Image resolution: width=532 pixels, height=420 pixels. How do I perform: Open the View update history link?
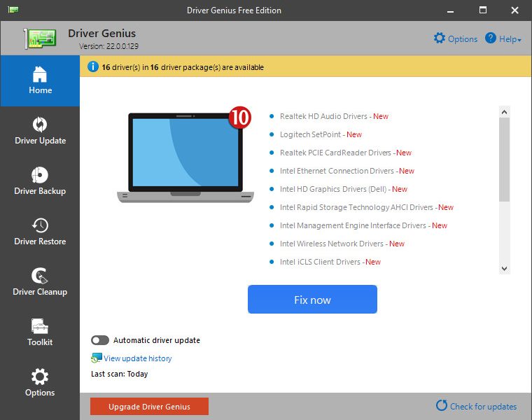coord(137,358)
